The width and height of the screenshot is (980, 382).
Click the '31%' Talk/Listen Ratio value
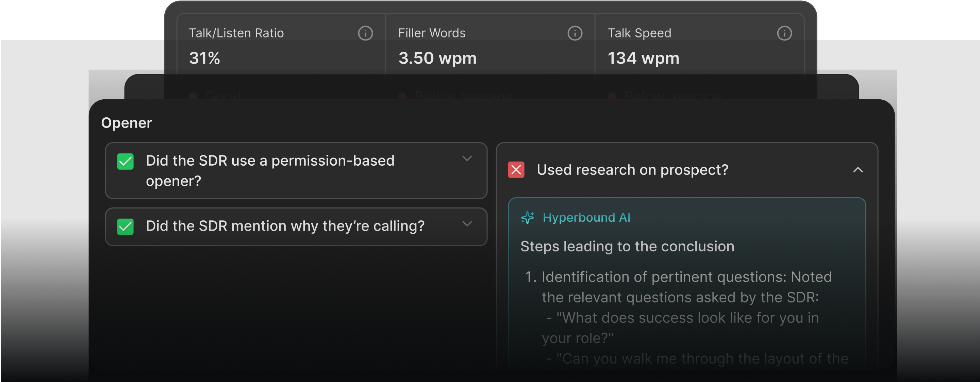point(204,58)
